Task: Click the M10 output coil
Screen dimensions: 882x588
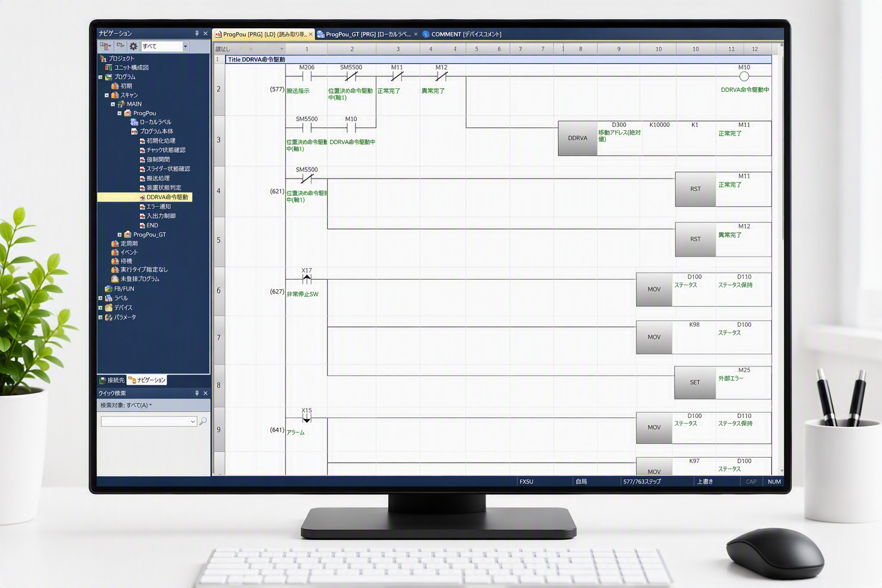Action: click(744, 76)
